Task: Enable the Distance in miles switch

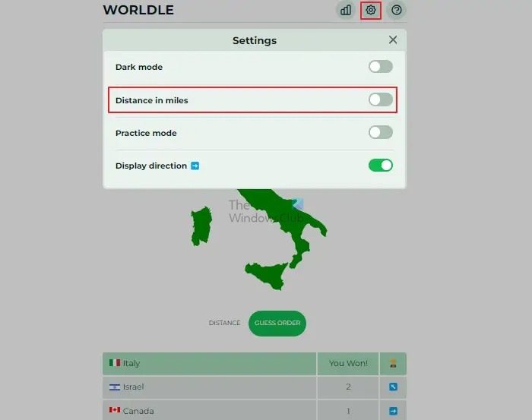Action: (381, 100)
